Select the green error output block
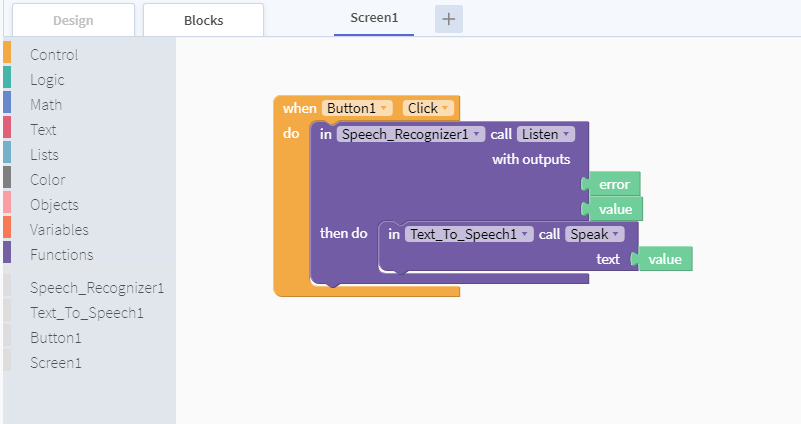Viewport: 801px width, 424px height. tap(614, 184)
